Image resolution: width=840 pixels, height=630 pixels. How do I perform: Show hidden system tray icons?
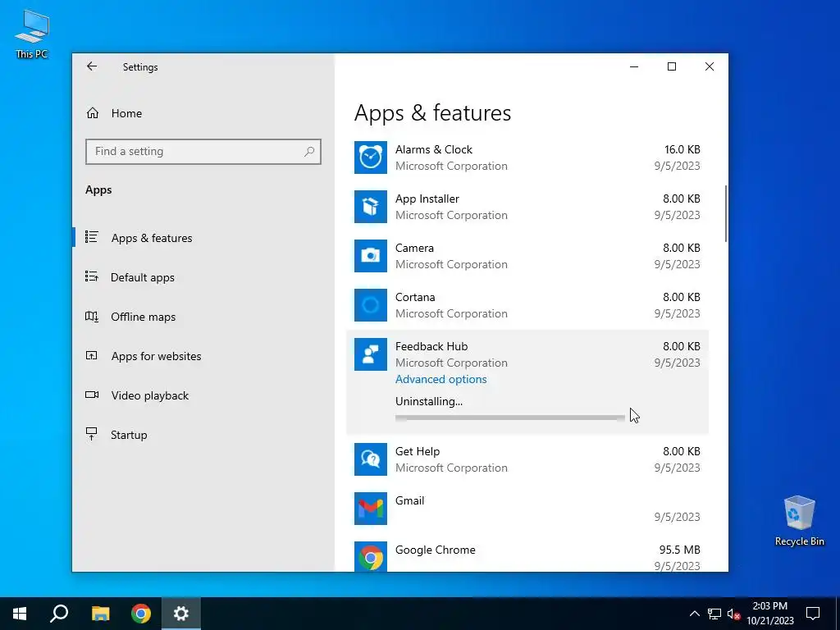(694, 614)
